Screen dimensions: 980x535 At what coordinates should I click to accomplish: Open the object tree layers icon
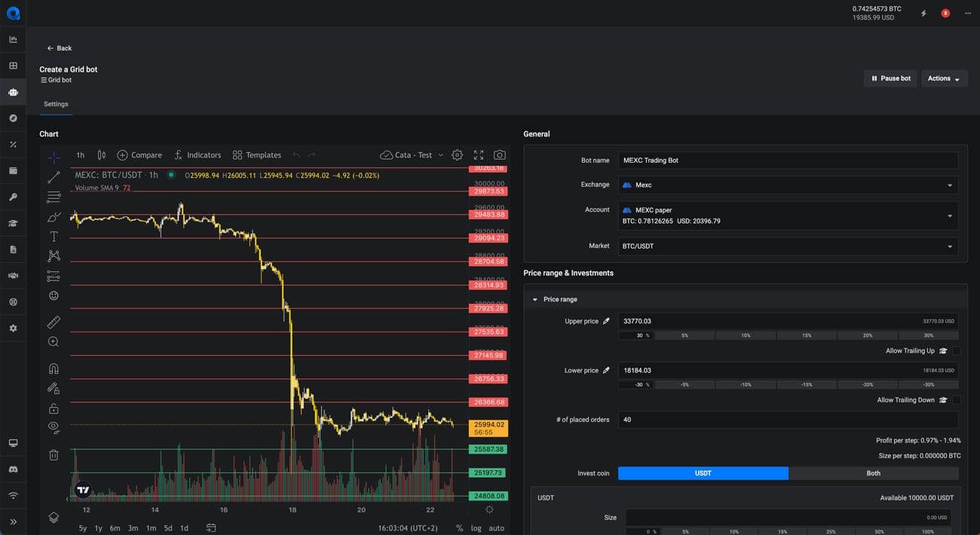(x=54, y=518)
